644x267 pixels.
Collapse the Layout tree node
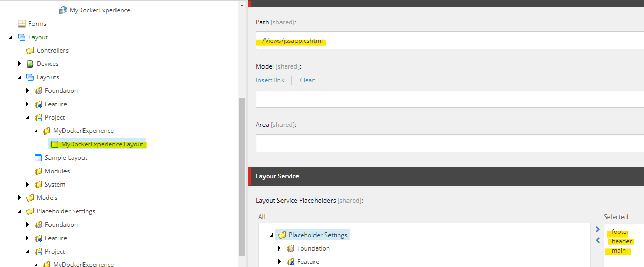point(11,37)
